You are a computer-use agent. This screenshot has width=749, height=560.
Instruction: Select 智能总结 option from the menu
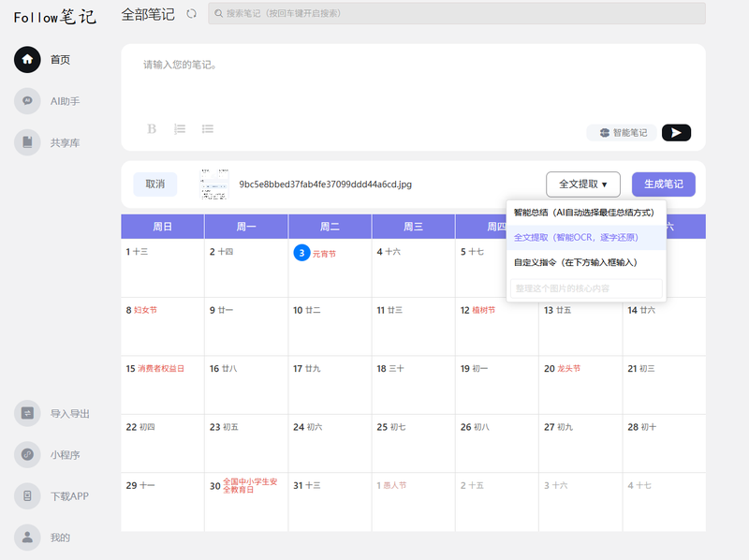click(x=582, y=213)
